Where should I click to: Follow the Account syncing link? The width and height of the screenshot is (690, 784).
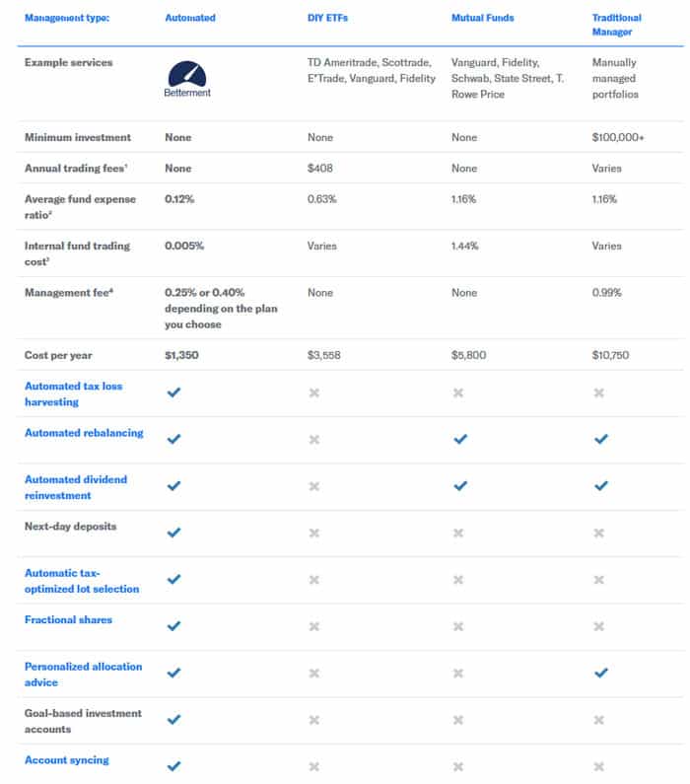[66, 759]
